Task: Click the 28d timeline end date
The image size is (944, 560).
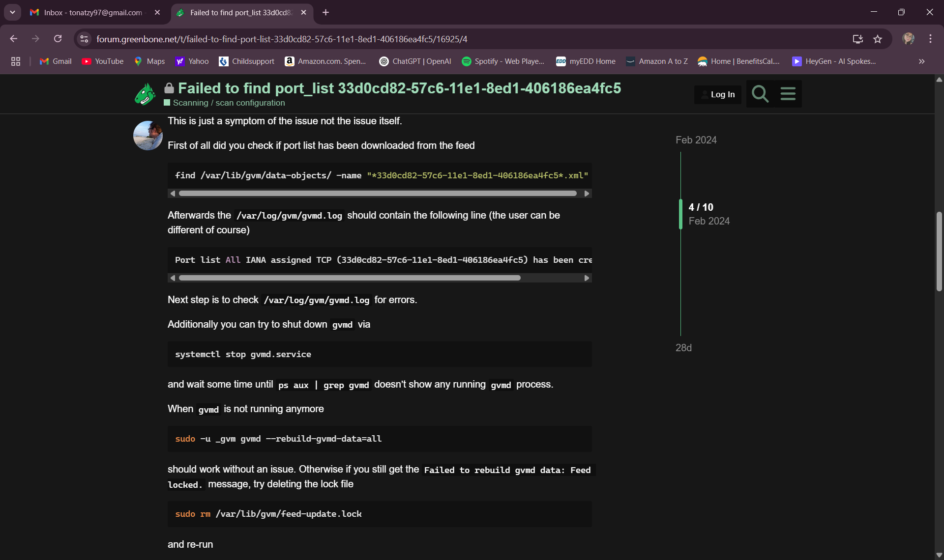Action: pos(683,348)
